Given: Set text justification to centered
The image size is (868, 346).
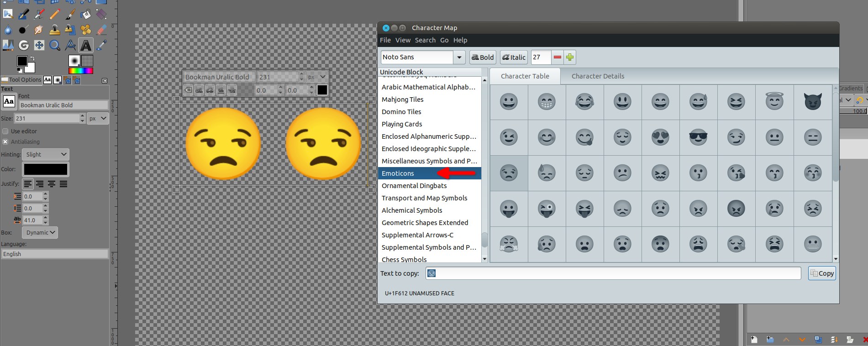Looking at the screenshot, I should click(x=52, y=184).
